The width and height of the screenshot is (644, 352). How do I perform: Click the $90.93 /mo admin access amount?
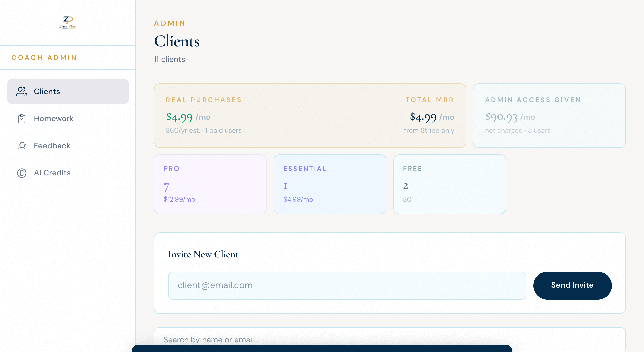pos(510,117)
